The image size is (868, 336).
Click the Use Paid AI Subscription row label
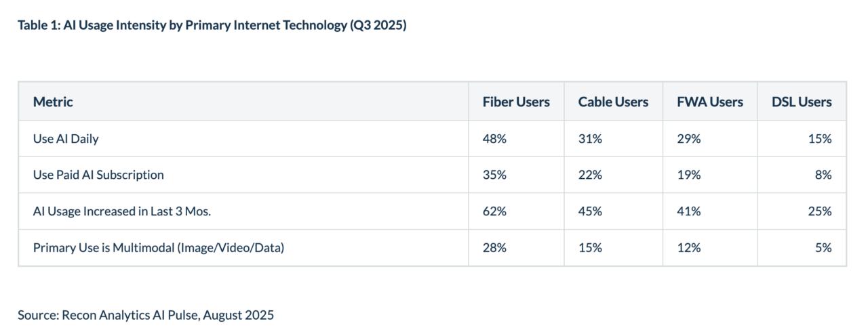[98, 175]
